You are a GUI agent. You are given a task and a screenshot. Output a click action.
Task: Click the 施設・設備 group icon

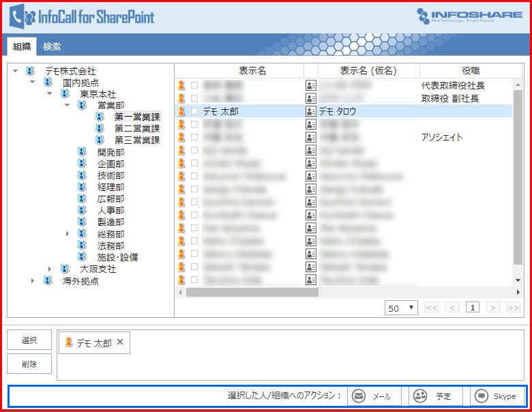coord(82,256)
